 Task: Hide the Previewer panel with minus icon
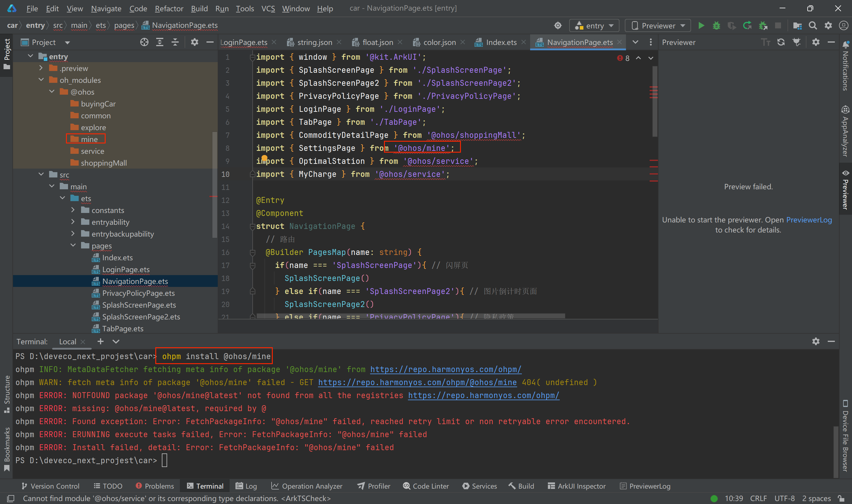831,42
